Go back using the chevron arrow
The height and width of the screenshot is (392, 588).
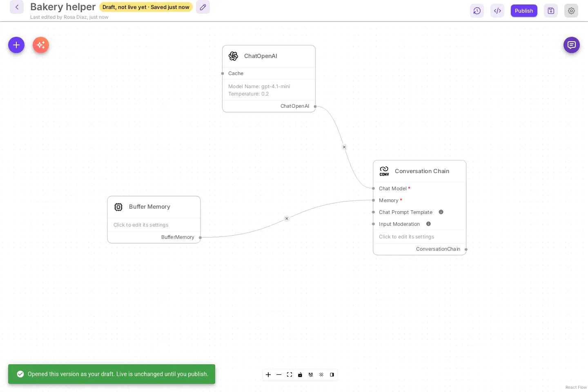17,7
